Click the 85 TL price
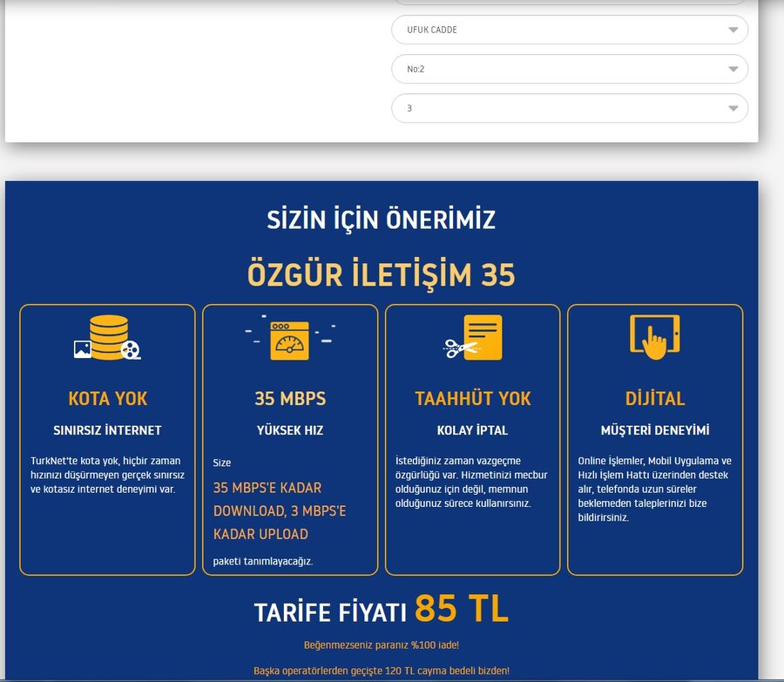 coord(461,609)
